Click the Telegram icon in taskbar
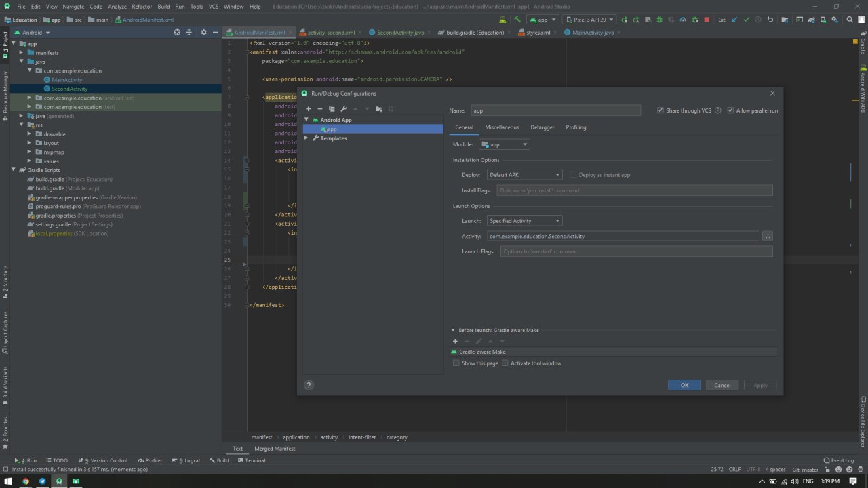The image size is (868, 488). [x=43, y=481]
